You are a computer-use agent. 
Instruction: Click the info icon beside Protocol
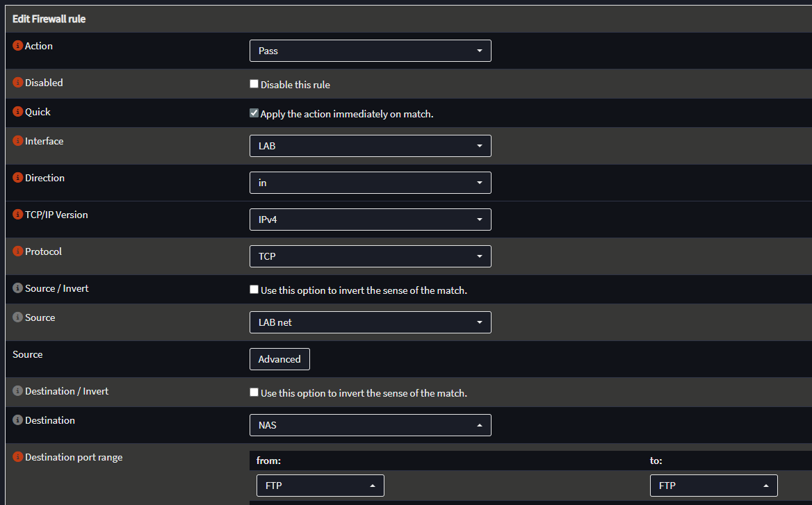[17, 251]
